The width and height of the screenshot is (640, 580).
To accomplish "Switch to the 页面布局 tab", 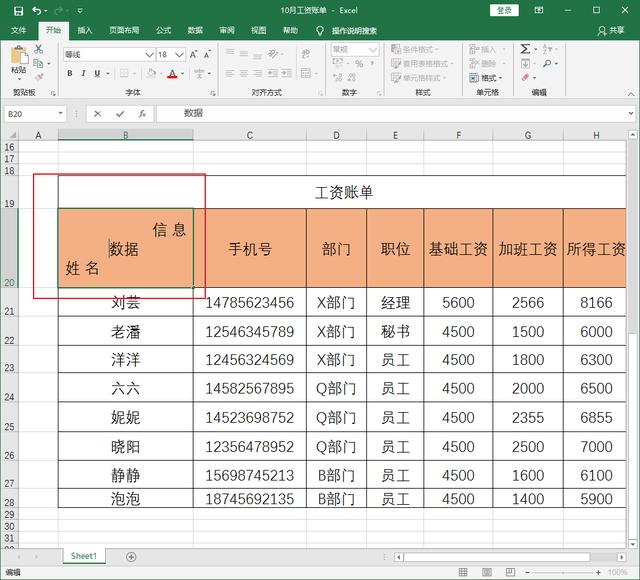I will (x=124, y=30).
